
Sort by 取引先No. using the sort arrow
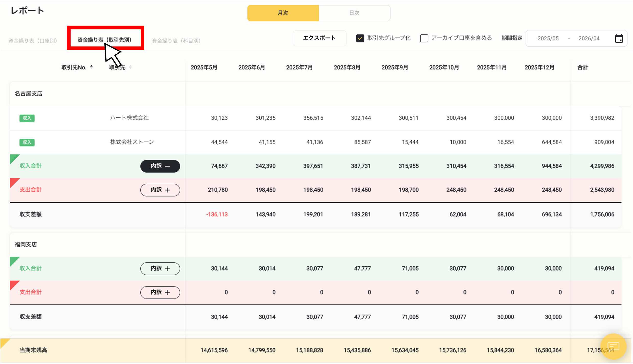click(x=92, y=67)
